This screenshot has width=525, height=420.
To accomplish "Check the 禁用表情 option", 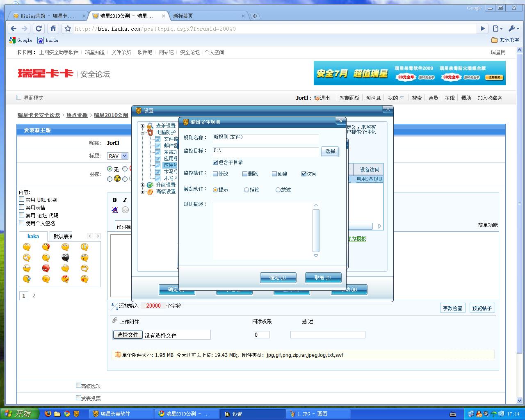I will pyautogui.click(x=22, y=207).
